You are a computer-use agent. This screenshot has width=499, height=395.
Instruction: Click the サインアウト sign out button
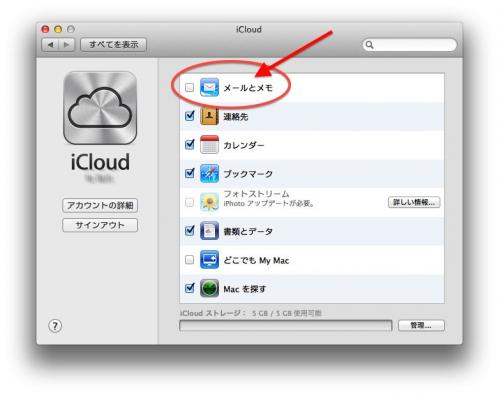(x=100, y=225)
